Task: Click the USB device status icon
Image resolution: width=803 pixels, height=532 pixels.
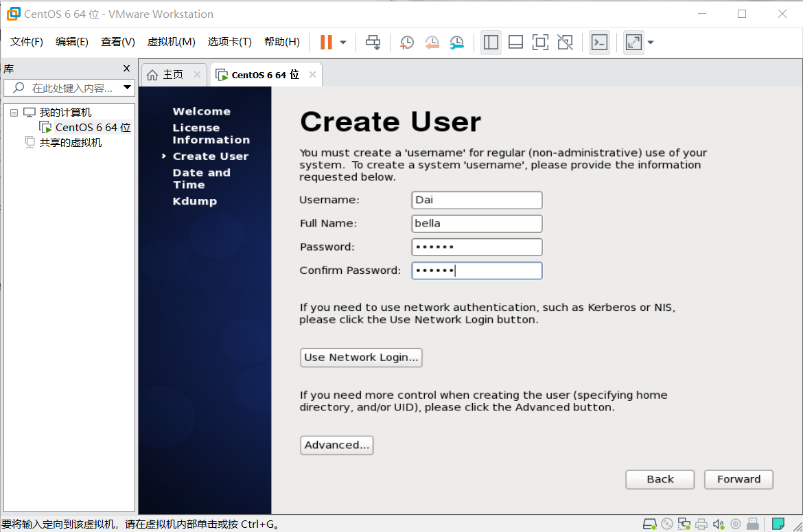Action: tap(753, 524)
